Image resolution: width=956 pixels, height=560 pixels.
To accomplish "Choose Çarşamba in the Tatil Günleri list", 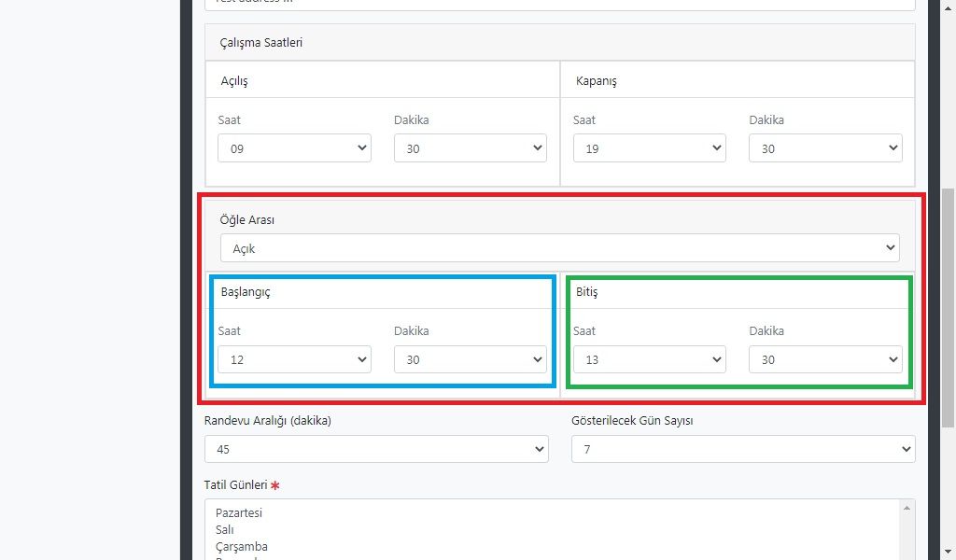I will click(x=241, y=546).
